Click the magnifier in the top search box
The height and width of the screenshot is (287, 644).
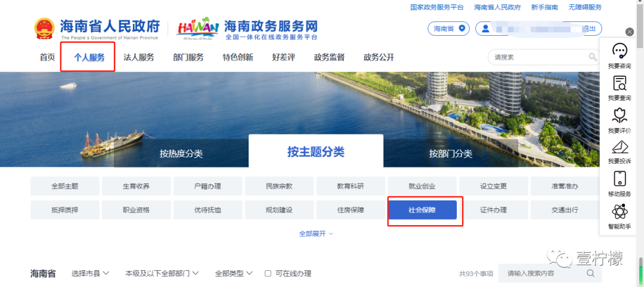click(x=593, y=57)
